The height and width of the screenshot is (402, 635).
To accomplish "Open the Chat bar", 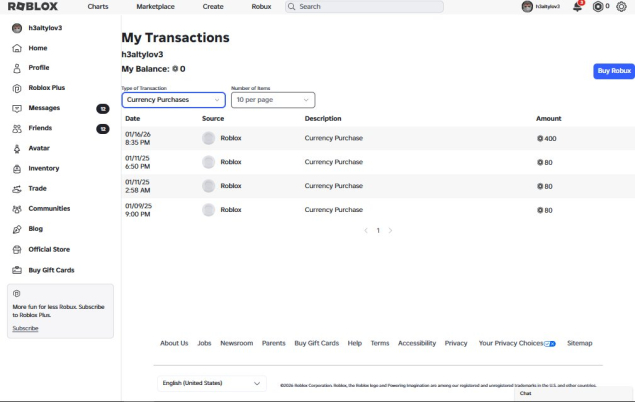I will pyautogui.click(x=573, y=393).
